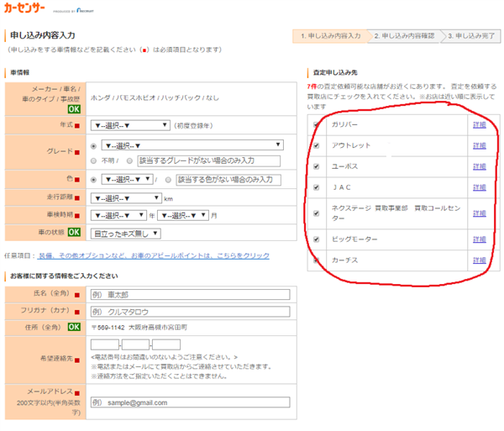Viewport: 504px width, 431px height.
Task: Open 詳細 link for ユーポス
Action: click(x=479, y=166)
